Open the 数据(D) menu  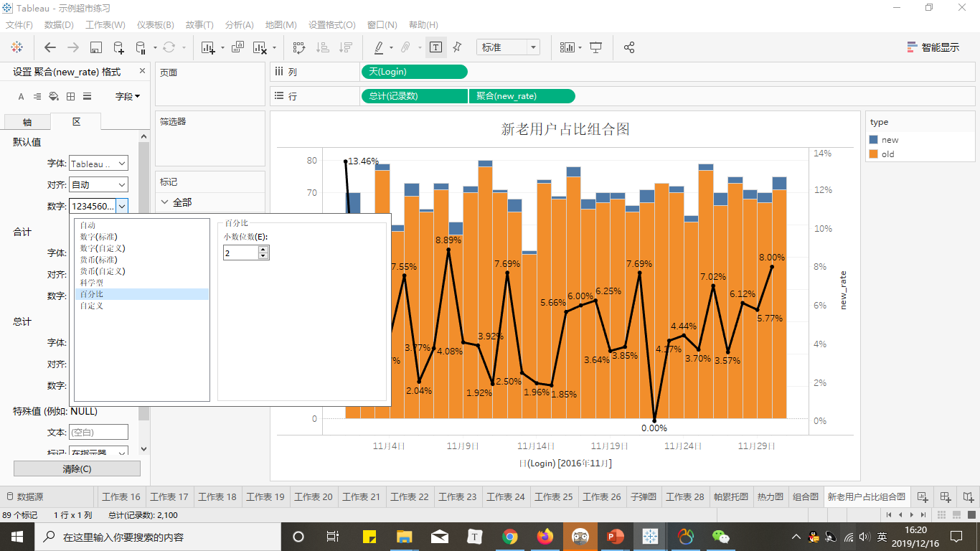(x=59, y=24)
